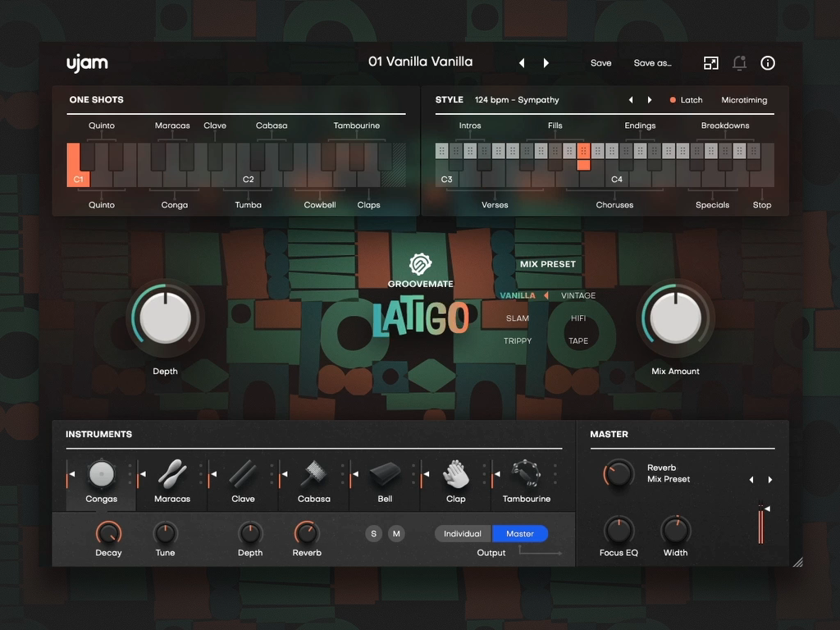This screenshot has height=630, width=840.
Task: Select the Clap instrument icon
Action: click(455, 474)
